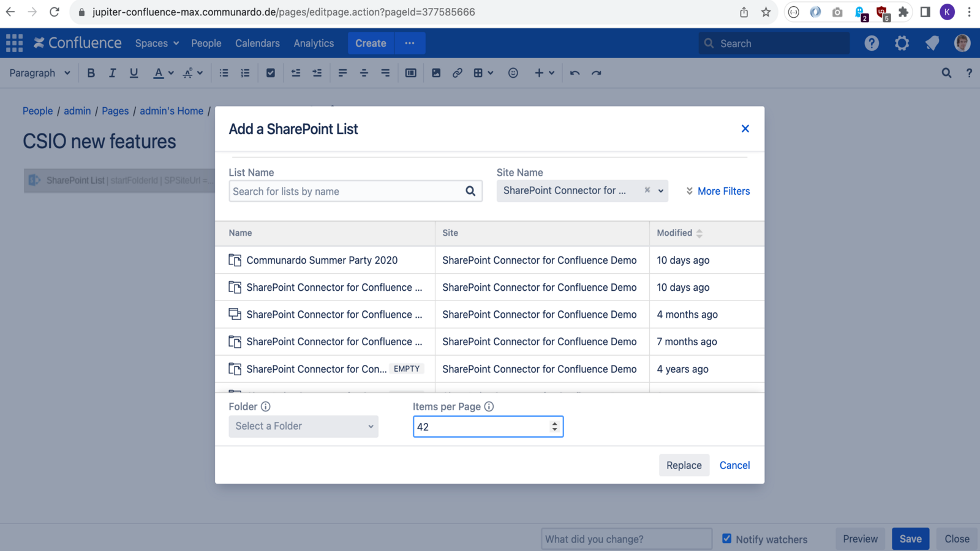Click the Items per Page info icon
This screenshot has height=551, width=980.
point(489,407)
